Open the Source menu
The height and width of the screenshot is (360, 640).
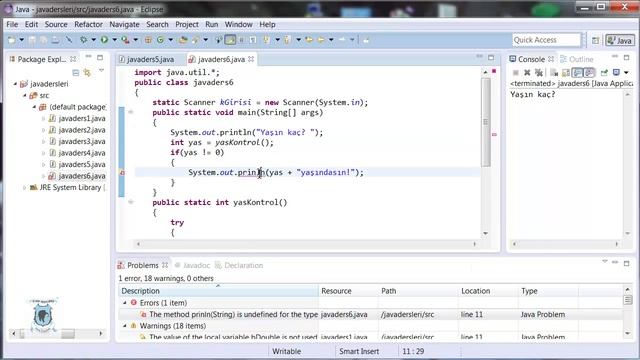click(56, 24)
